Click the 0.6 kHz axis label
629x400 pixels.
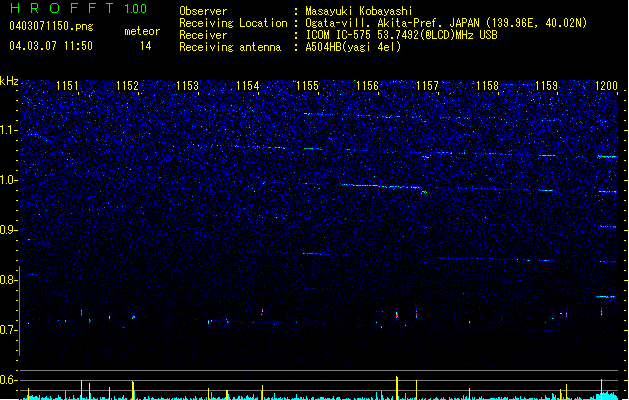pyautogui.click(x=9, y=380)
